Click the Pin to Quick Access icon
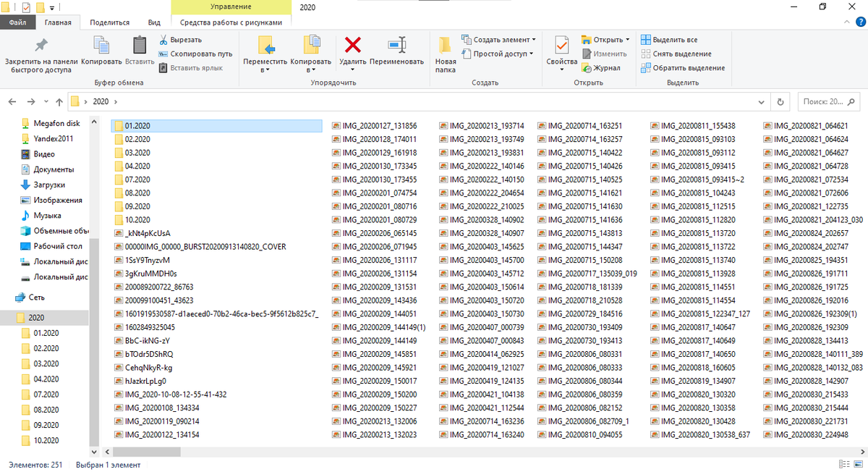The height and width of the screenshot is (472, 868). 41,45
